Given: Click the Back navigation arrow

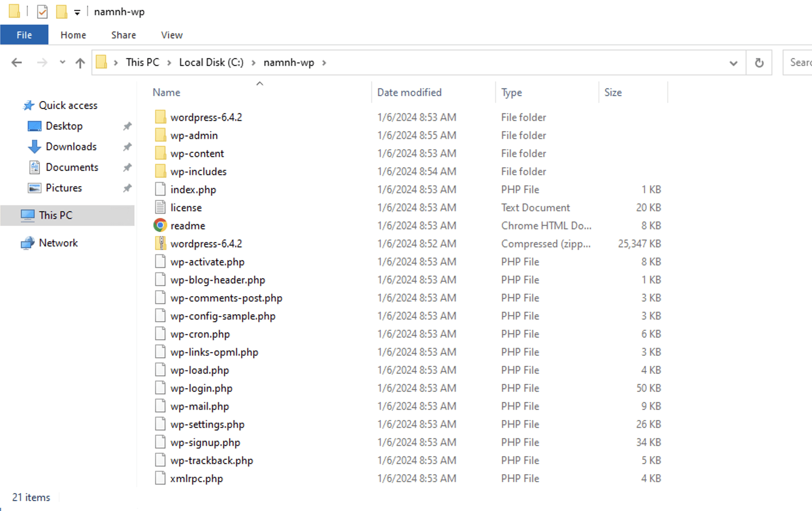Looking at the screenshot, I should point(17,63).
